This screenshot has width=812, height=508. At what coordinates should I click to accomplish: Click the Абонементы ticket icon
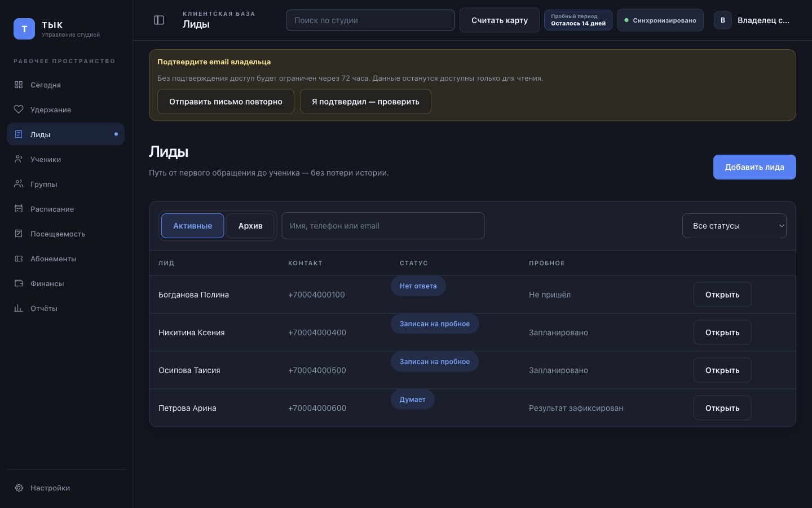tap(19, 259)
